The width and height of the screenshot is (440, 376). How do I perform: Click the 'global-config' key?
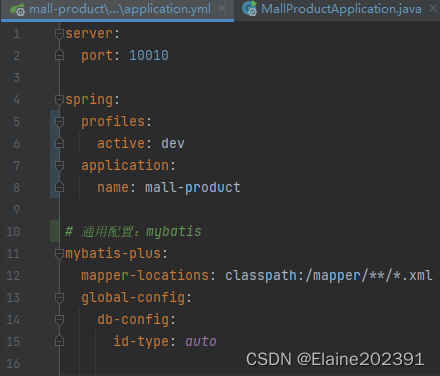(133, 298)
